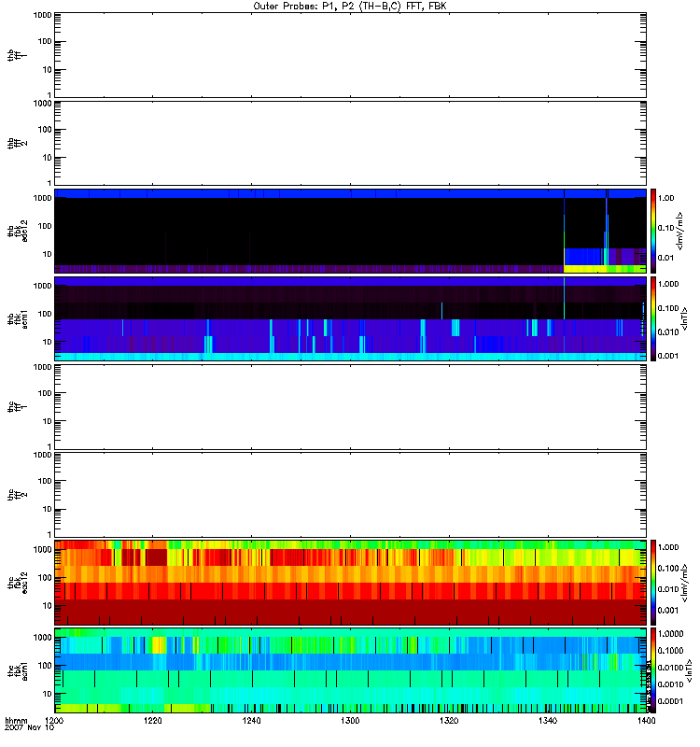700x747 pixels.
Task: Click the plot title 'Outer Probes: P1, P2'
Action: [348, 5]
